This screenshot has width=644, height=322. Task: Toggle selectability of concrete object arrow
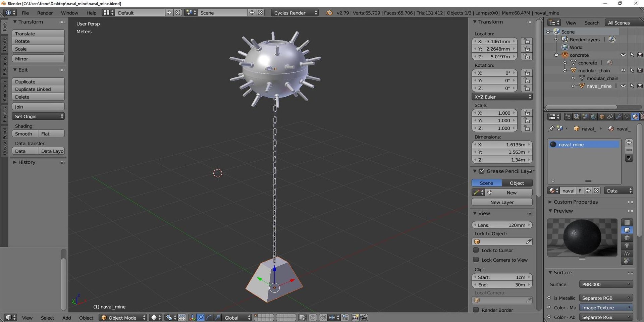tap(632, 55)
